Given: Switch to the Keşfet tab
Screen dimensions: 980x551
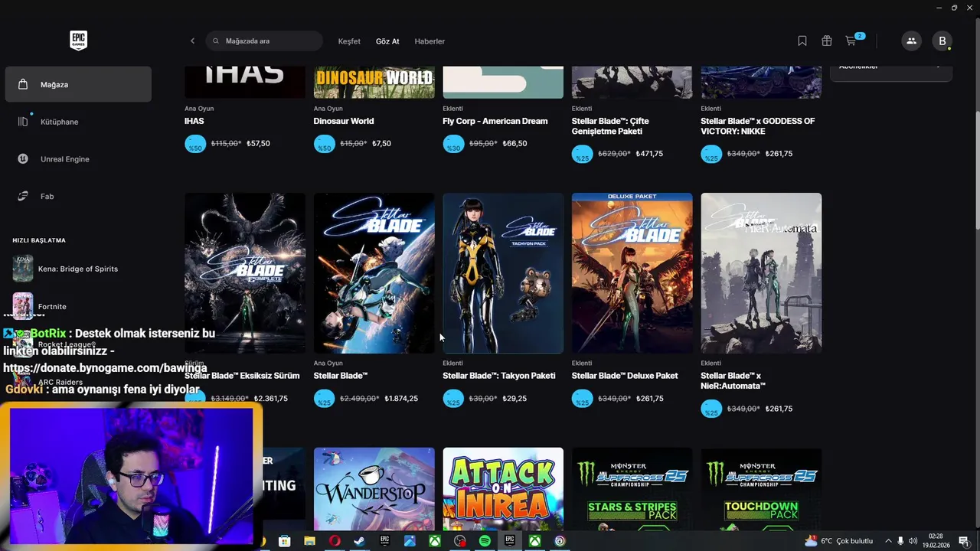Looking at the screenshot, I should click(349, 41).
